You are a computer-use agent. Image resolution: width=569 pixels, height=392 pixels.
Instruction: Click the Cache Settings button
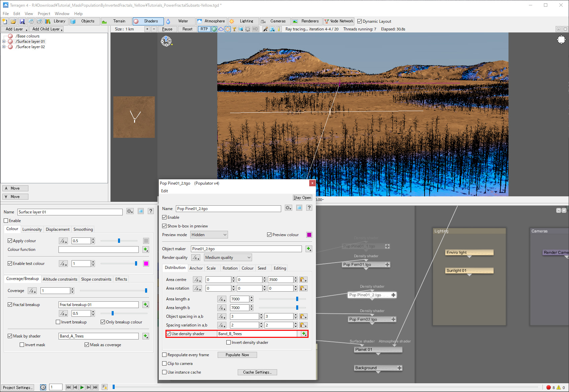coord(257,372)
